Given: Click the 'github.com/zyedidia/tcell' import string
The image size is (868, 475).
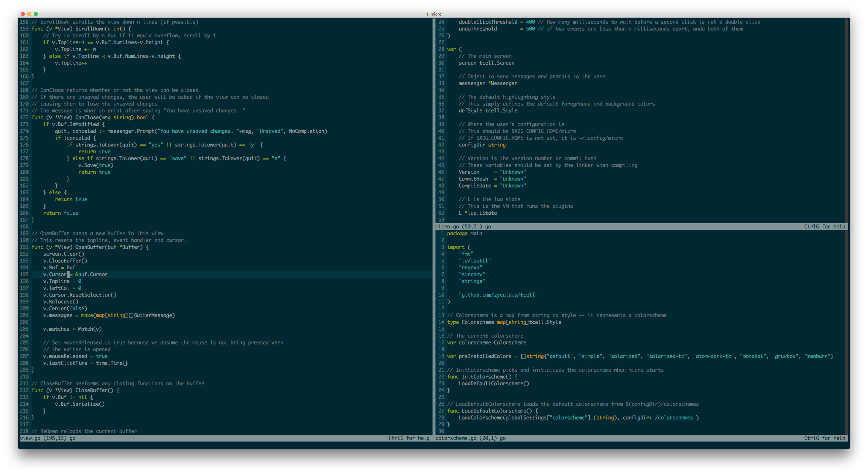Looking at the screenshot, I should pos(498,295).
